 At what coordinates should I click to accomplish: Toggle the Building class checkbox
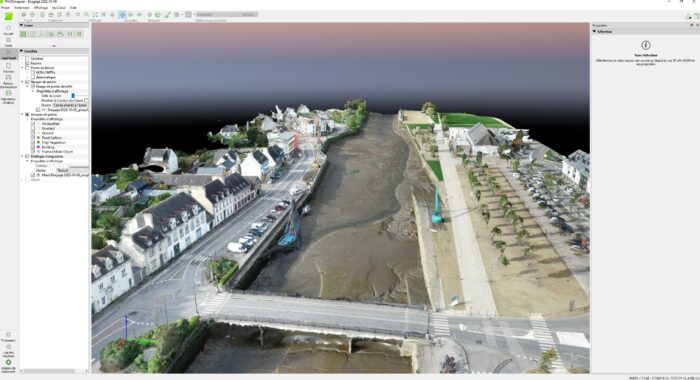click(33, 147)
